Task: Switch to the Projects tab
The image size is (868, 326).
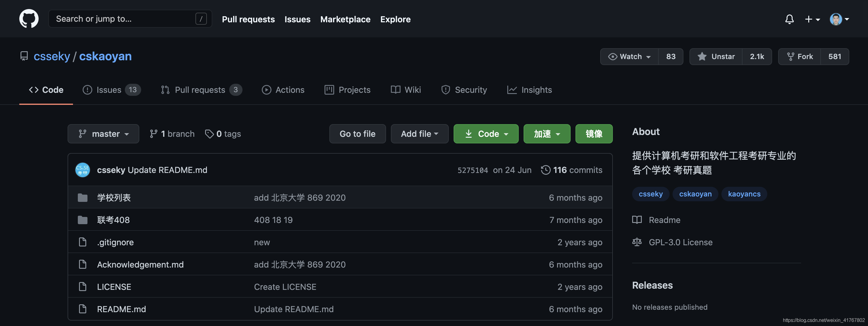Action: point(347,90)
